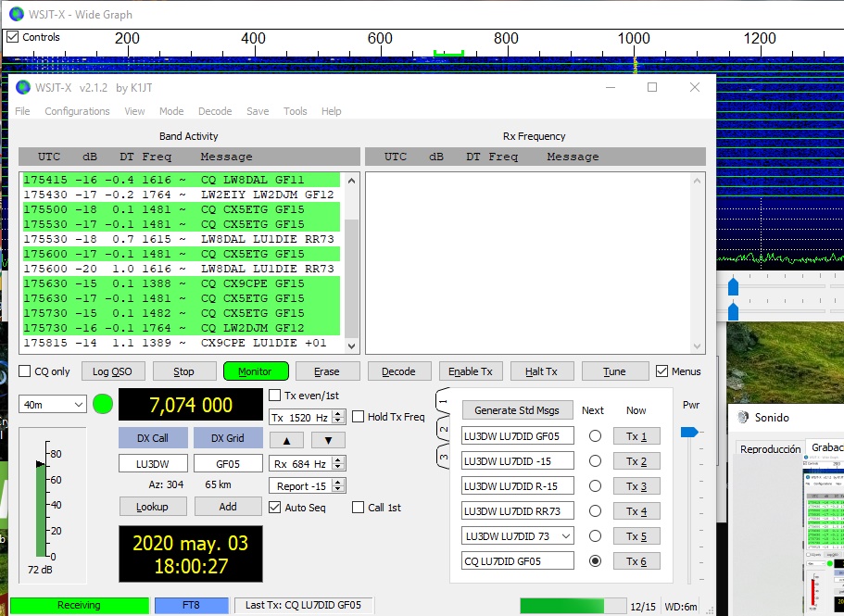This screenshot has height=616, width=844.
Task: Click Halt Tx button
Action: point(541,371)
